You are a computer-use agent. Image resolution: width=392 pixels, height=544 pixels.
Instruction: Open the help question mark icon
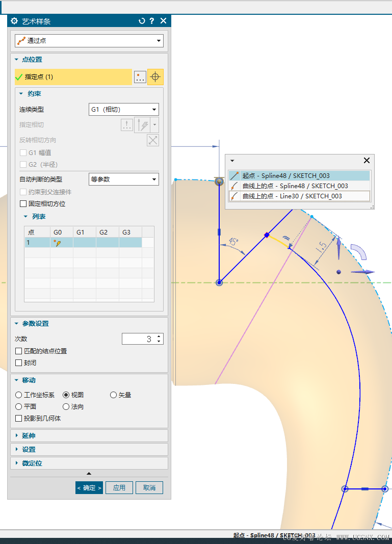152,21
